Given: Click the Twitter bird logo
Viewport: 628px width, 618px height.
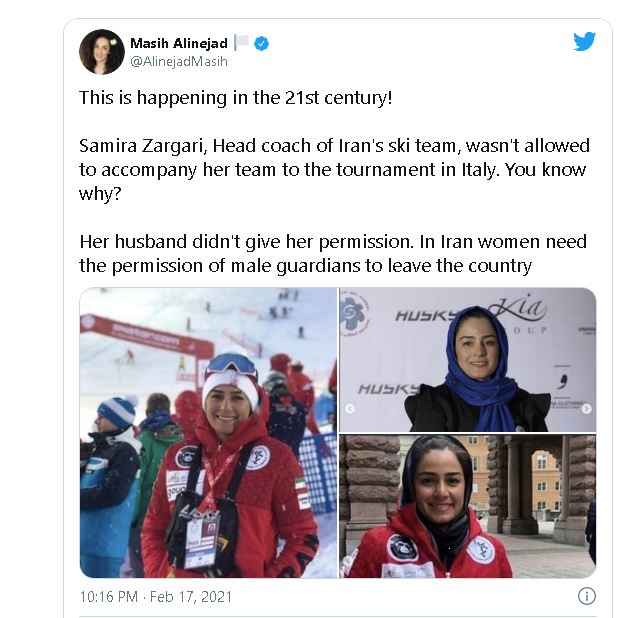Looking at the screenshot, I should point(584,42).
